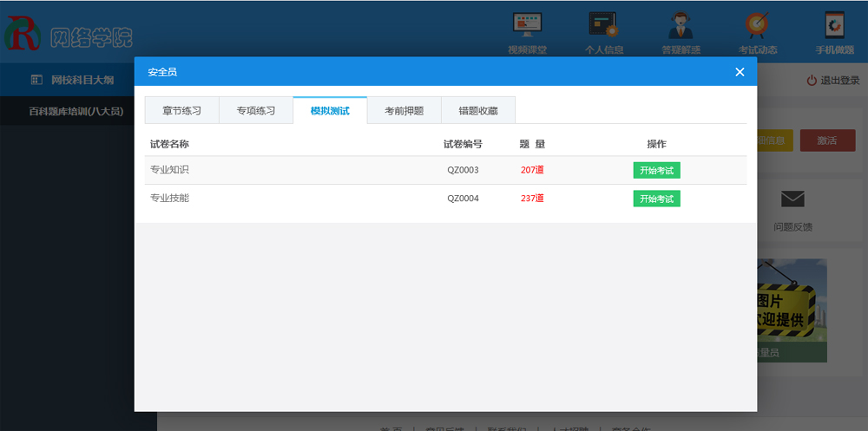Open the 个人信息 profile icon
868x431 pixels.
603,25
